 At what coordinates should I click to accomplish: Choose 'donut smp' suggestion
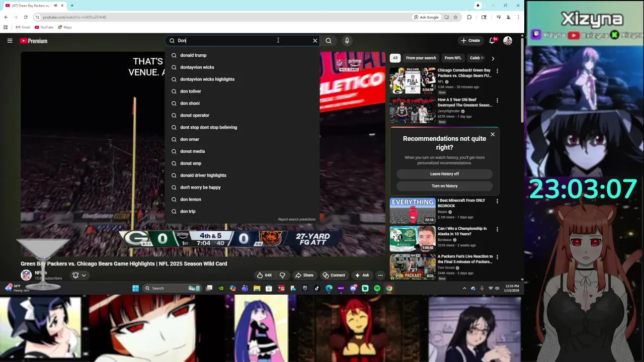pos(242,163)
